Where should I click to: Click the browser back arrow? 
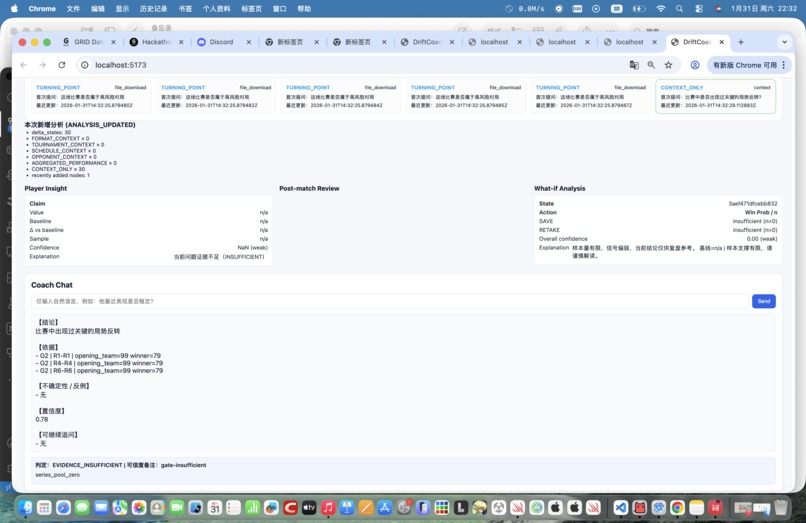click(x=24, y=65)
